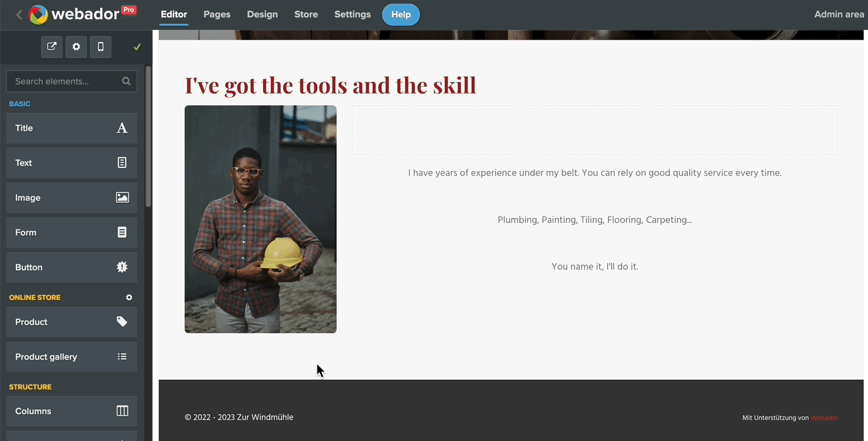The width and height of the screenshot is (868, 441).
Task: Click the green saved checkmark icon
Action: [x=137, y=47]
